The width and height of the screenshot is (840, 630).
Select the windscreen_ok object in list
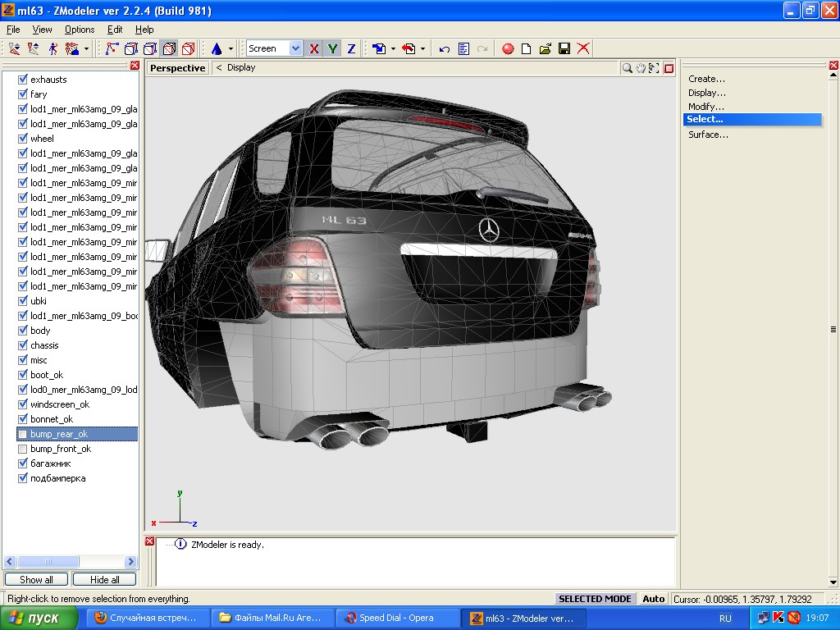point(60,404)
